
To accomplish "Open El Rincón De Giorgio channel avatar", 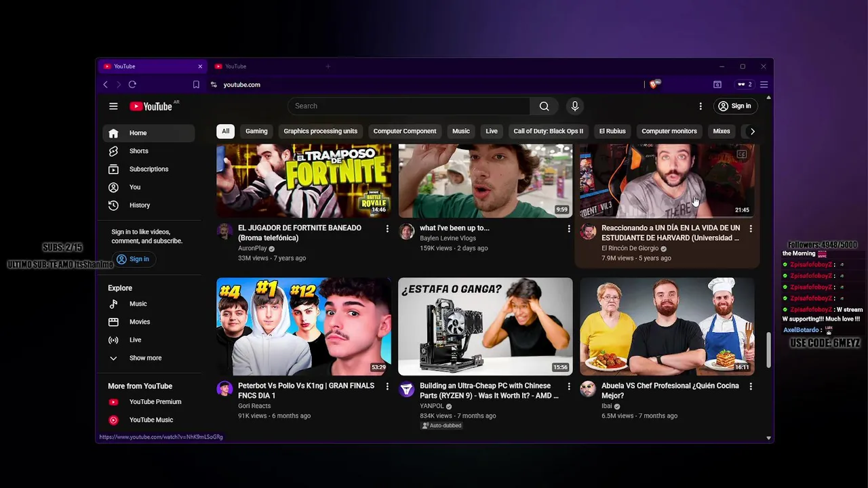I will pyautogui.click(x=588, y=232).
